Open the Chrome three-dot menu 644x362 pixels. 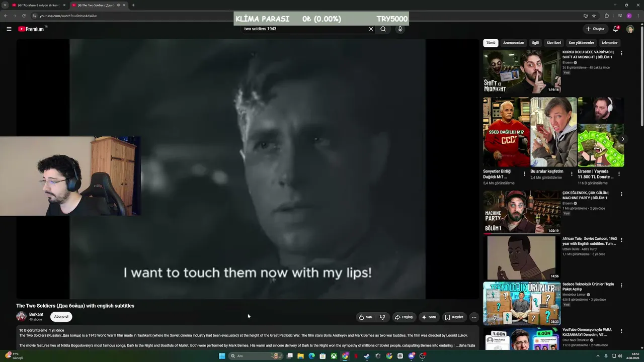[x=638, y=16]
